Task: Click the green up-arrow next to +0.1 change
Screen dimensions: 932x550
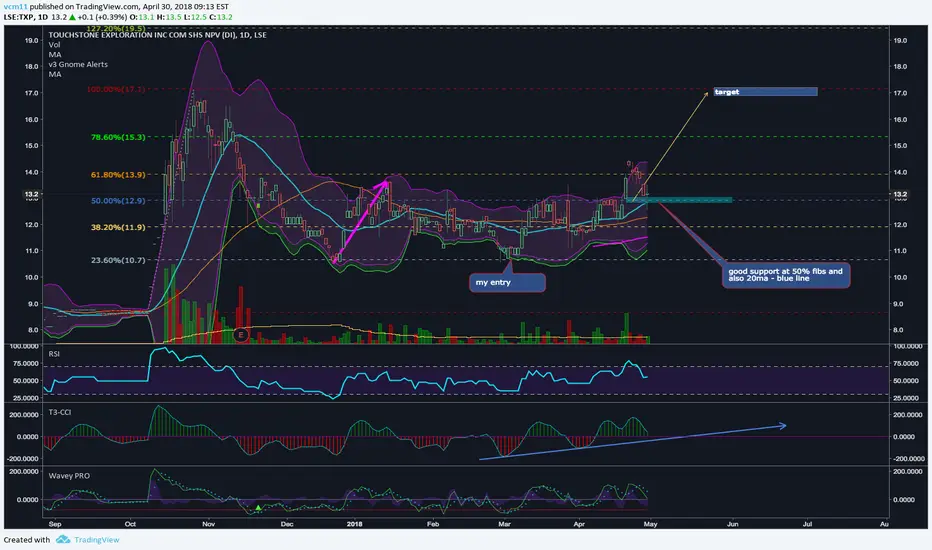Action: 71,17
